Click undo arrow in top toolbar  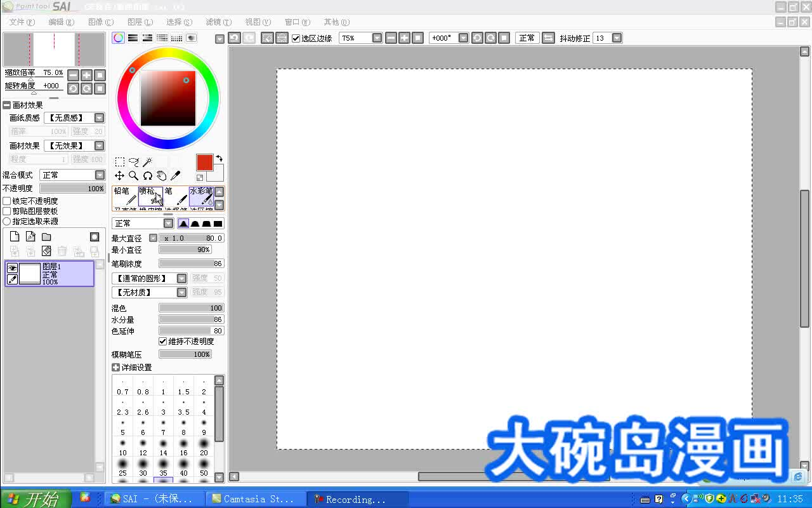234,38
